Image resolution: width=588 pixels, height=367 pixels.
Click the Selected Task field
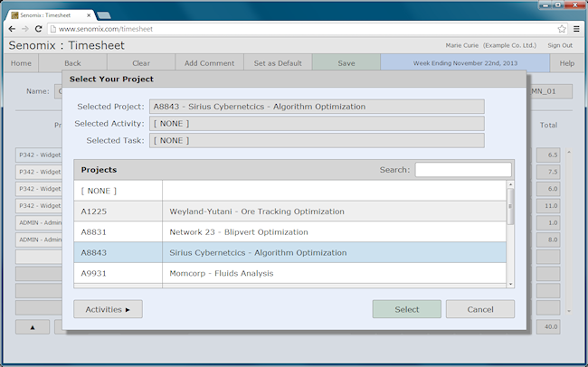click(x=317, y=141)
